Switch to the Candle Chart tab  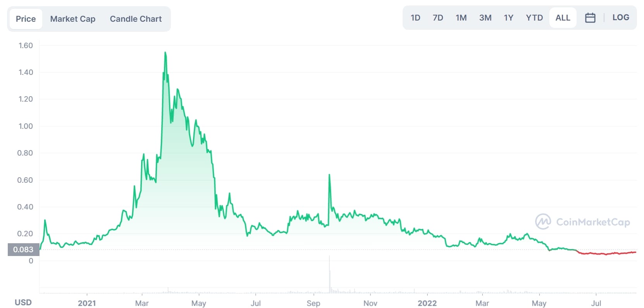(x=136, y=19)
